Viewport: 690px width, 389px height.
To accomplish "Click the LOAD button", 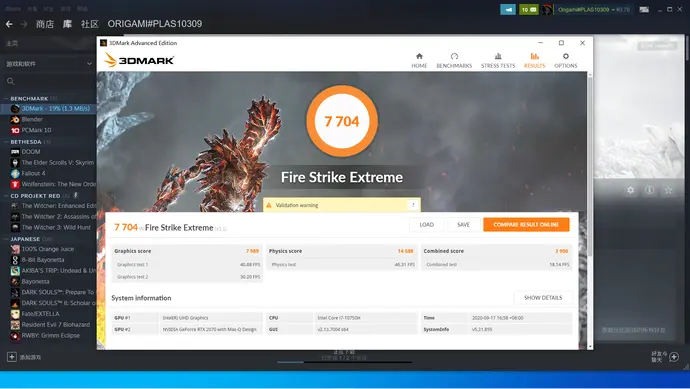I will click(426, 224).
